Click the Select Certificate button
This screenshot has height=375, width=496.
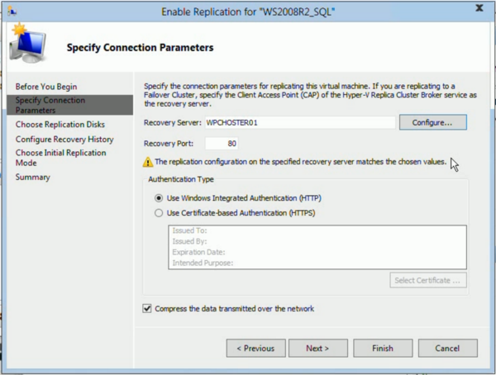pyautogui.click(x=428, y=280)
